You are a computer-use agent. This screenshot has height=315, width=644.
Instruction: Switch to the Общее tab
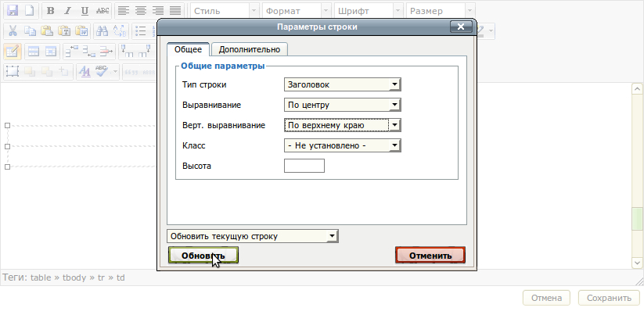[x=188, y=49]
